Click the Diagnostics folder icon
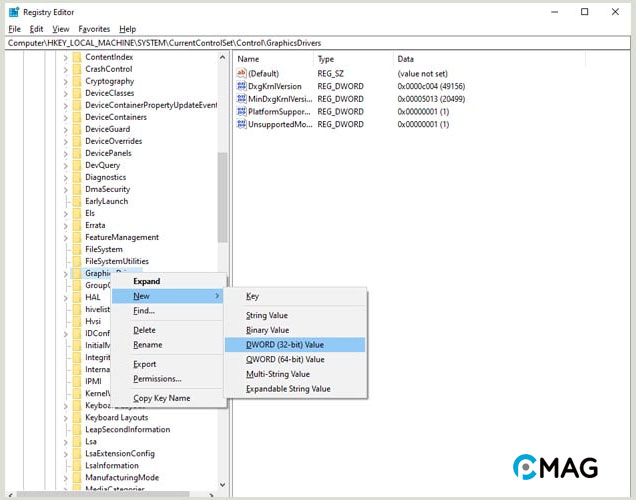636x500 pixels. coord(77,177)
